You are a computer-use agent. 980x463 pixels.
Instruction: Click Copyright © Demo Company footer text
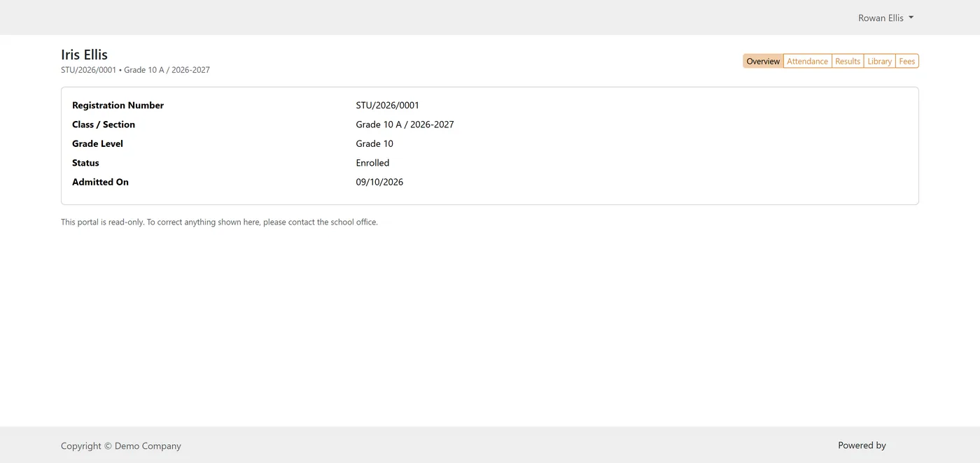(121, 446)
